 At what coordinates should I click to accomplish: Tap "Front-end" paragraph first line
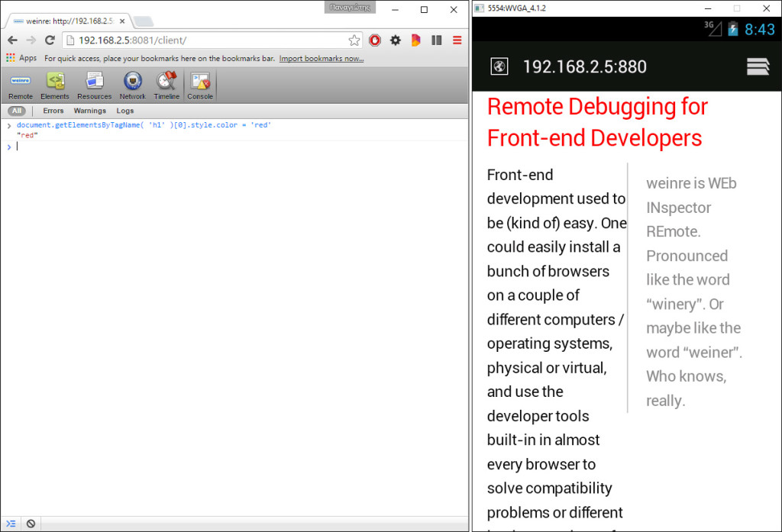519,175
